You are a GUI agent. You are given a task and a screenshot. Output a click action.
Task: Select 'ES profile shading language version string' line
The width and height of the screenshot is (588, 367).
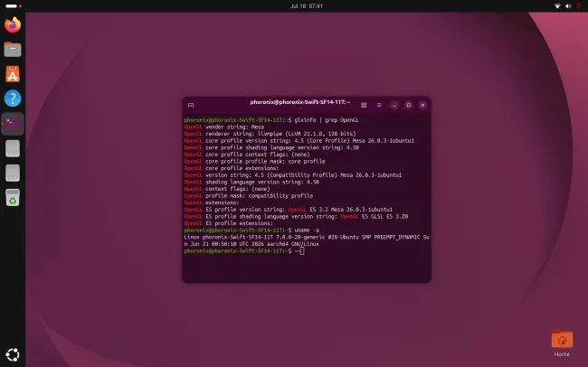click(296, 216)
